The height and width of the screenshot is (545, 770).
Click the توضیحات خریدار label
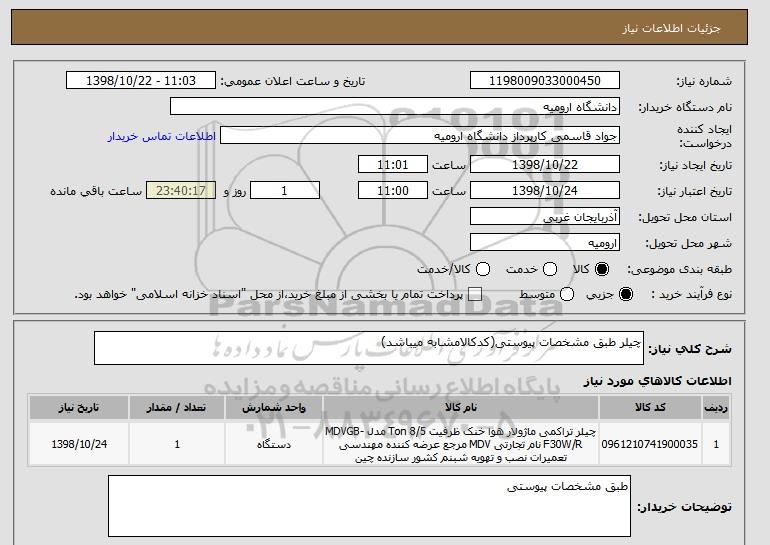[684, 506]
